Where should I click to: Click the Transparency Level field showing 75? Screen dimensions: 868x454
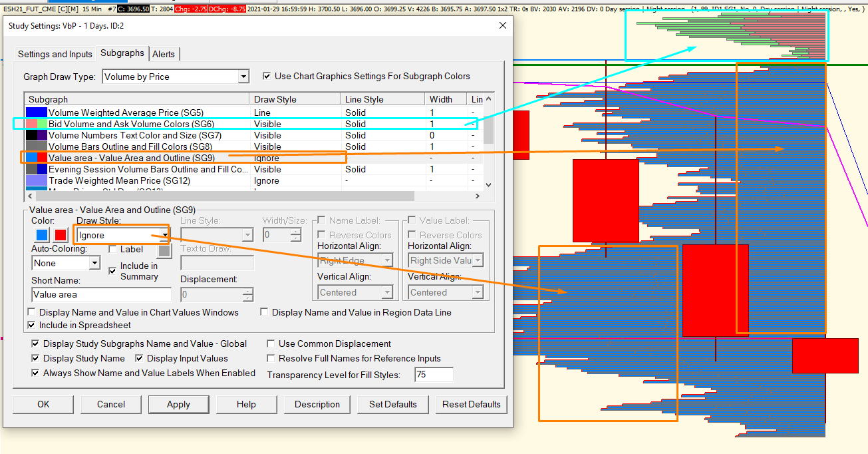(x=434, y=375)
